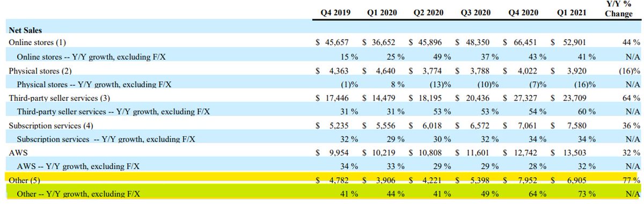Viewport: 644px width, 204px height.
Task: Select the highlighted Other (5) row label
Action: 24,181
